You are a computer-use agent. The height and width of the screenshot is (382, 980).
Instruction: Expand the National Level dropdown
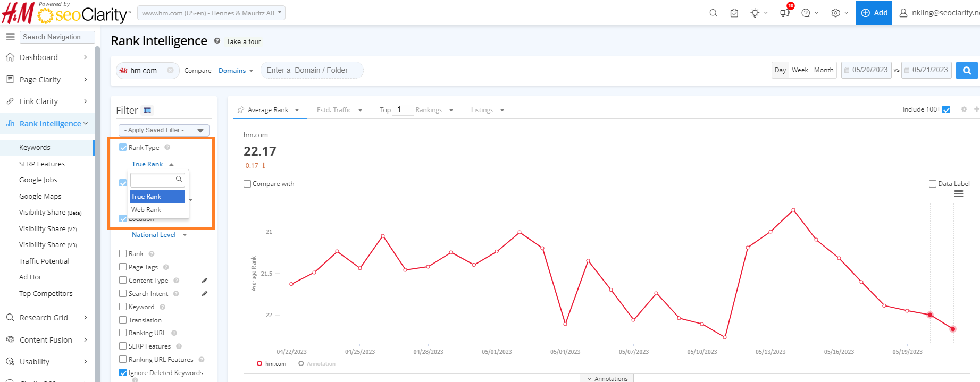point(159,235)
